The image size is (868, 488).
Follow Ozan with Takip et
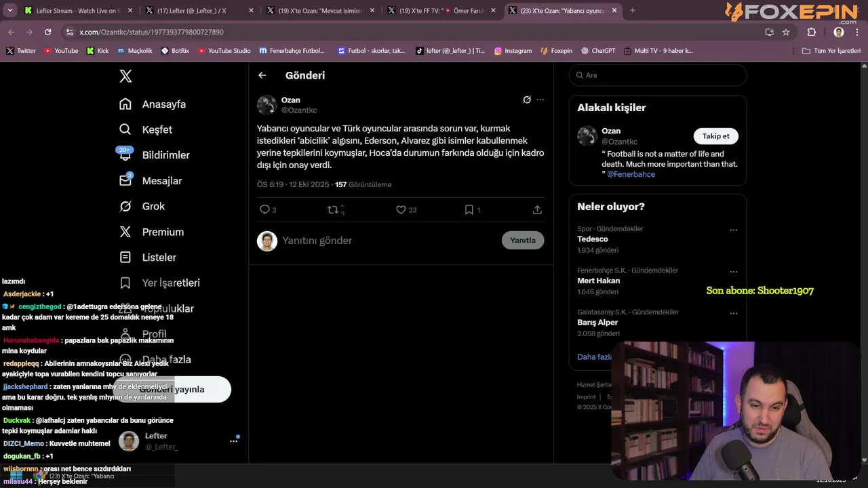(x=715, y=136)
